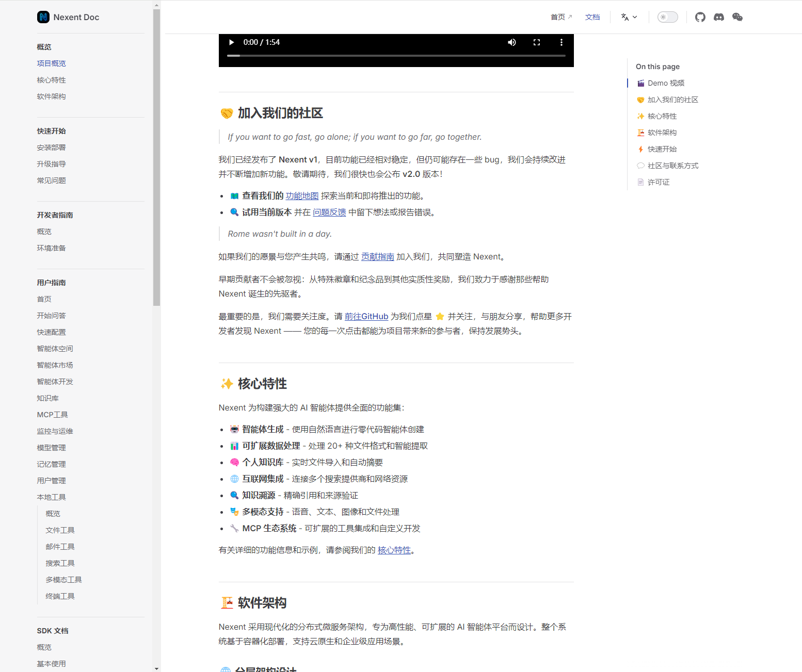The width and height of the screenshot is (802, 672).
Task: Follow the 核心特性 link in paragraph
Action: 394,550
